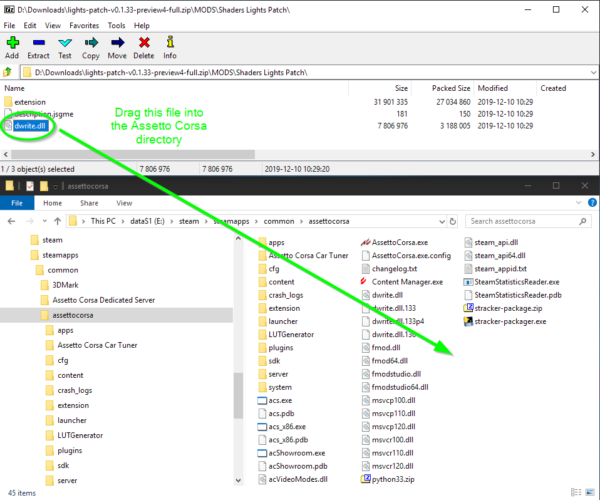The width and height of the screenshot is (600, 500).
Task: Expand the Explorer ribbon chevron
Action: (x=579, y=203)
